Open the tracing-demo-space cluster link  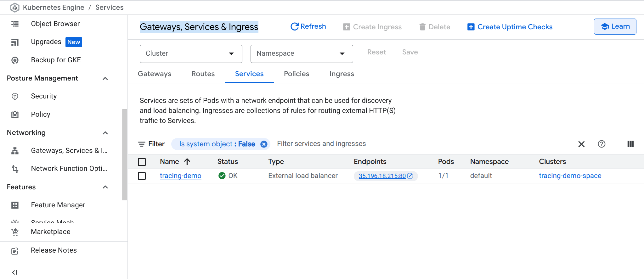pyautogui.click(x=570, y=176)
